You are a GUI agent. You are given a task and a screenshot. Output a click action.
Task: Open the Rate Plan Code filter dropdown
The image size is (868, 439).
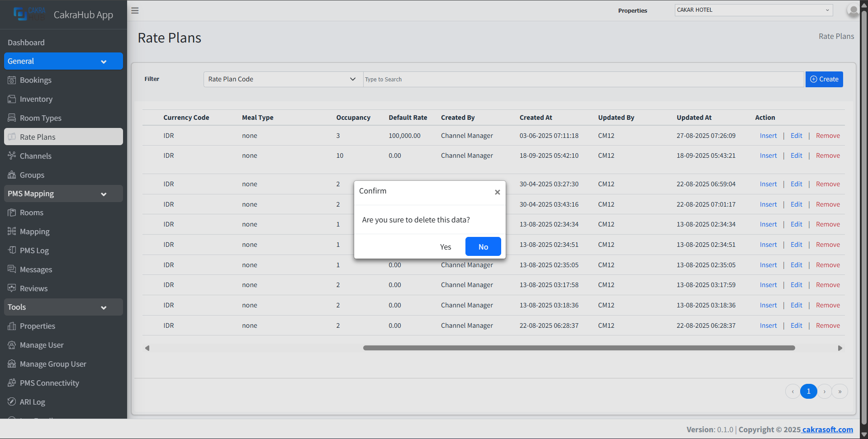pos(282,79)
